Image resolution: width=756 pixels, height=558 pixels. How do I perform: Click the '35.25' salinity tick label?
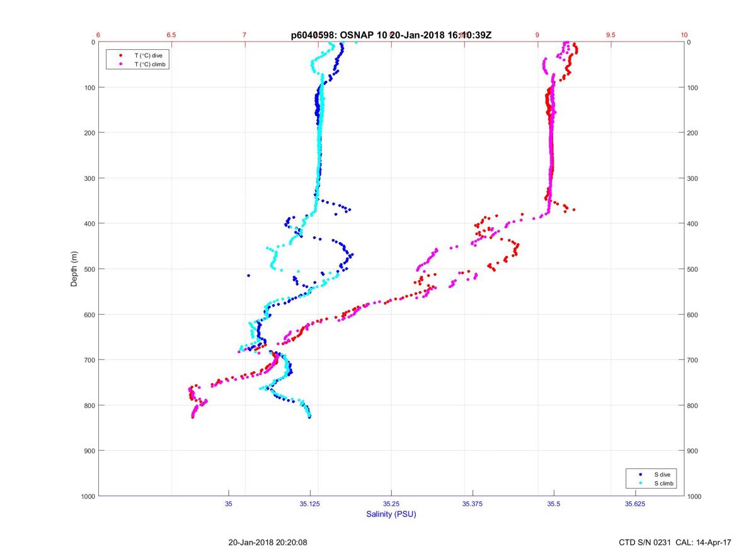point(391,504)
